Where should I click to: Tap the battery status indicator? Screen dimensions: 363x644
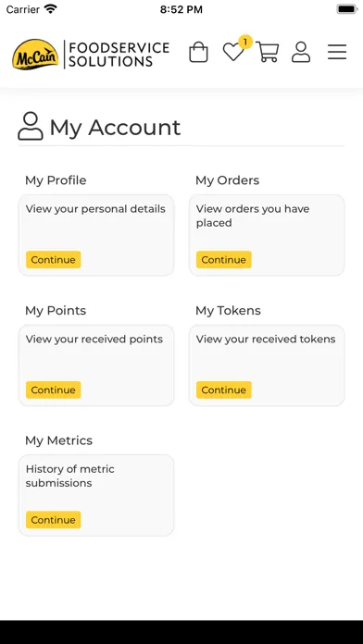[x=347, y=9]
